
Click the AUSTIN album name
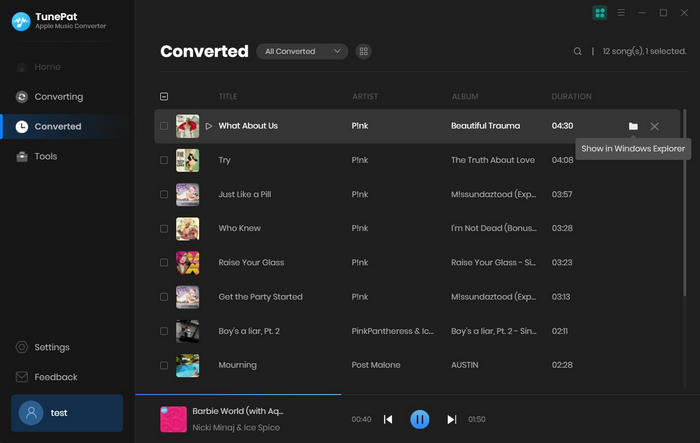coord(465,365)
